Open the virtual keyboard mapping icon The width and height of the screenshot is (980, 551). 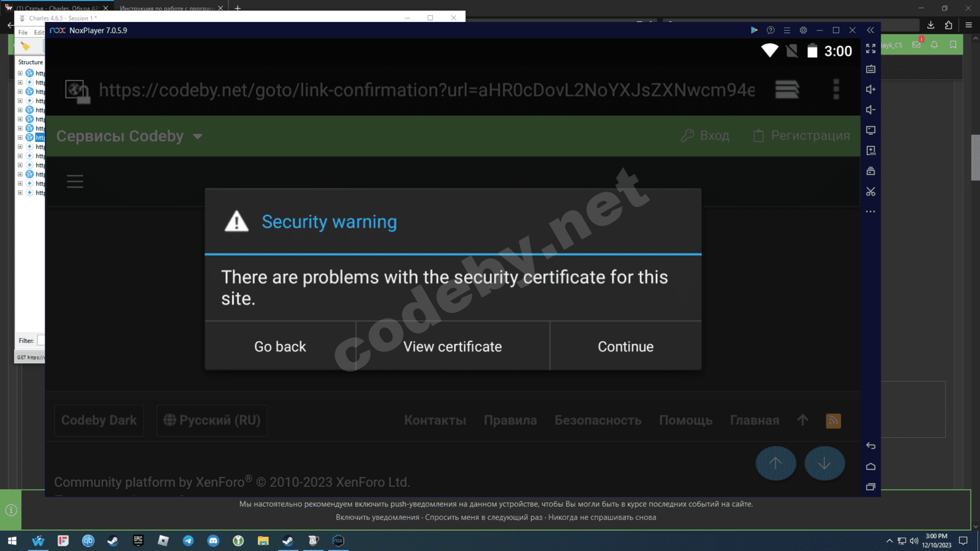[870, 69]
